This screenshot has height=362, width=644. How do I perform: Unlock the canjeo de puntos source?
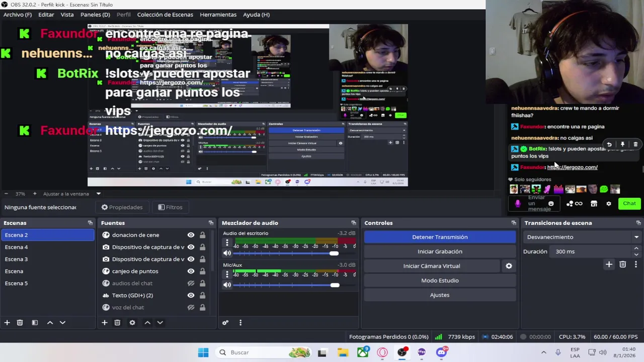202,271
